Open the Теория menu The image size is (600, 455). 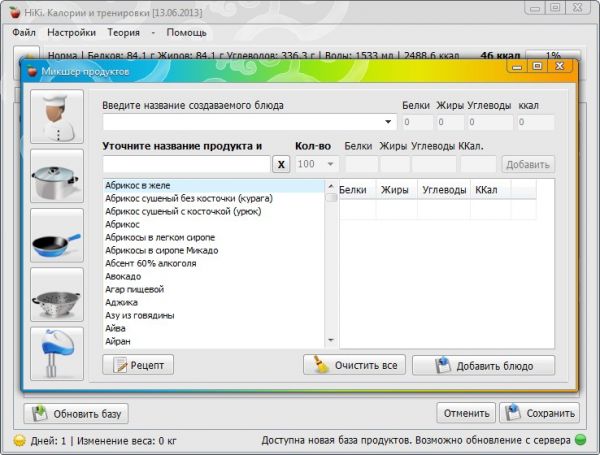123,33
